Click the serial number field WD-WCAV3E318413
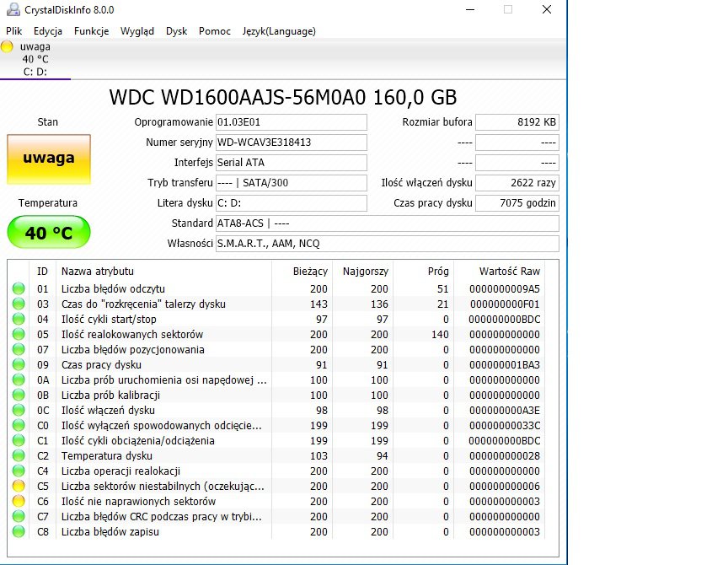Viewport: 728px width, 565px height. click(x=291, y=143)
